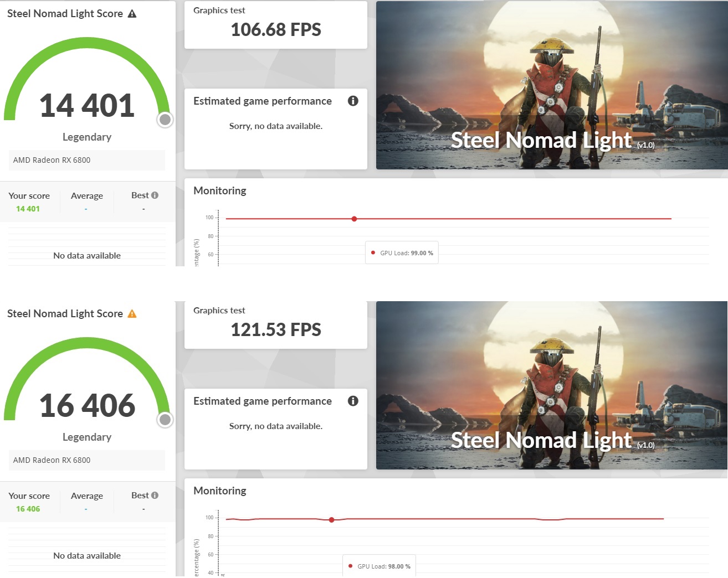Click the gray gauge knob beside 16 406
The height and width of the screenshot is (578, 728).
point(165,420)
